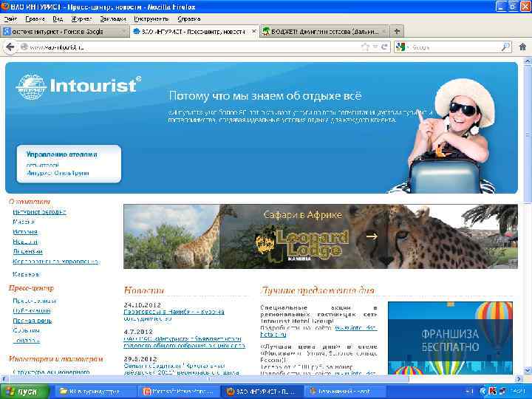Select the ВАО ИНТУРИСТ Пресс-центр tab
This screenshot has height=399, width=532.
click(194, 31)
